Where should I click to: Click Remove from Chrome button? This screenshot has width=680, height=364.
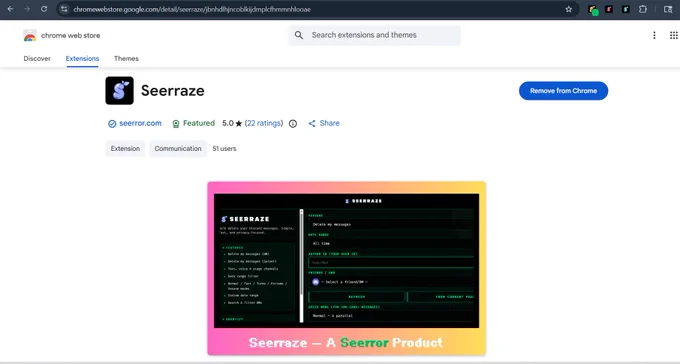[x=563, y=91]
